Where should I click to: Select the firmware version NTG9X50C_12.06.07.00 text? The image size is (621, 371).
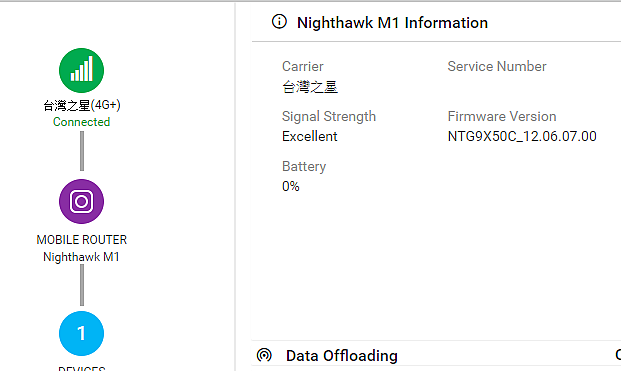[x=522, y=137]
